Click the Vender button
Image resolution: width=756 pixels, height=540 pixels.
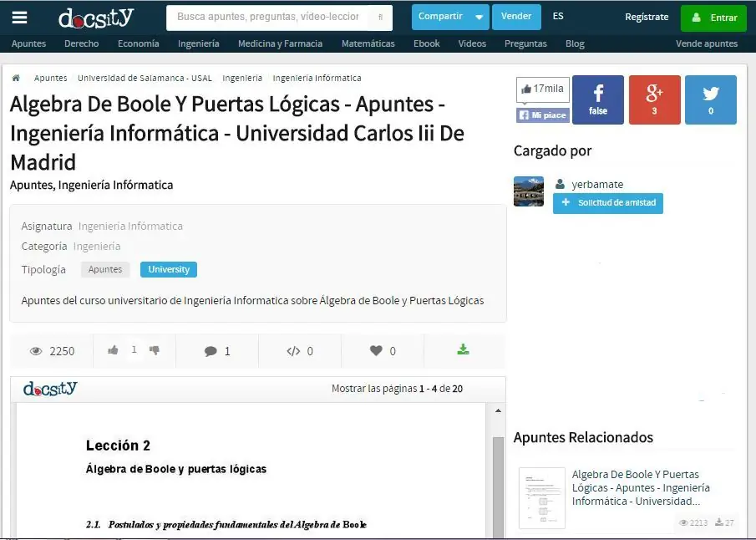click(516, 17)
